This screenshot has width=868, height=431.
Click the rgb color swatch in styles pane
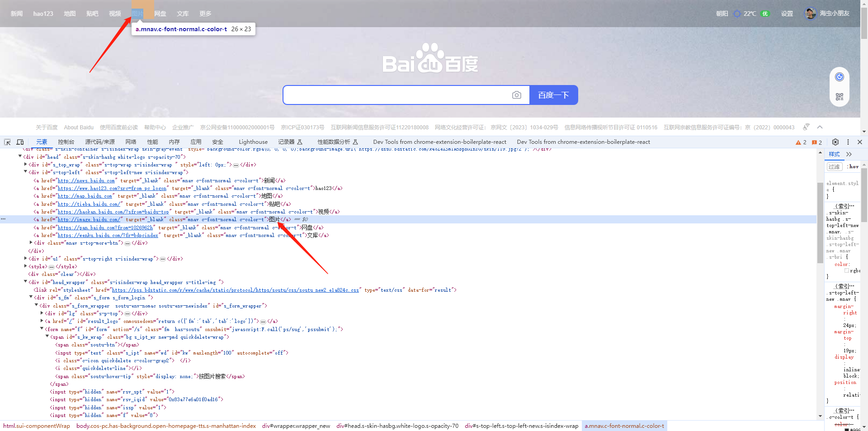(847, 270)
